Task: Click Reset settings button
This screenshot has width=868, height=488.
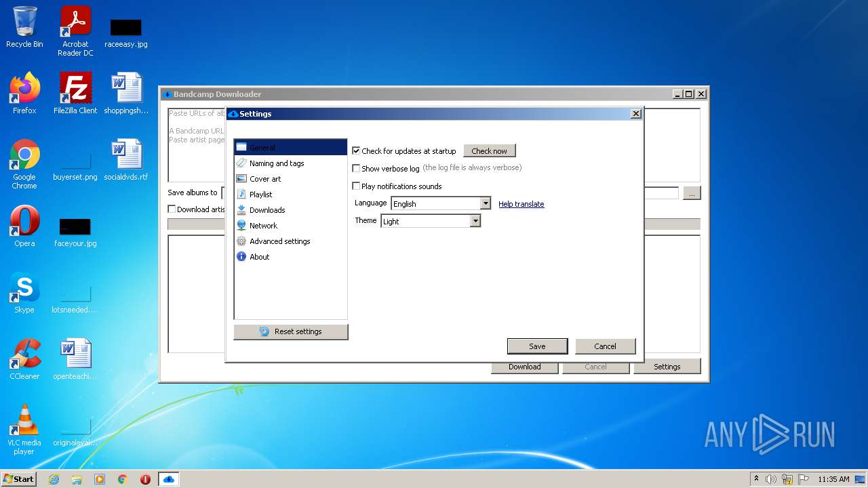Action: tap(291, 331)
